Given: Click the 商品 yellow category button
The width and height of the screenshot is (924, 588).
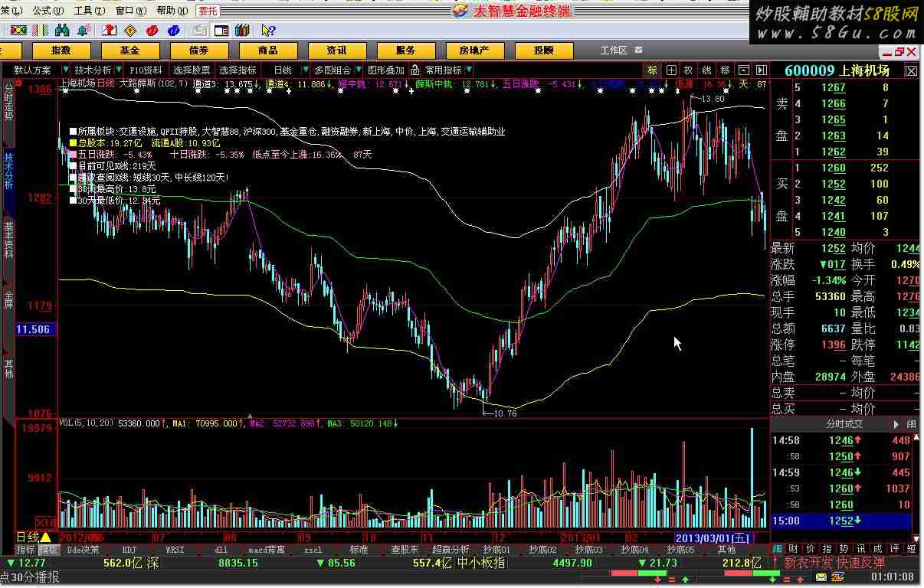Looking at the screenshot, I should (x=267, y=51).
